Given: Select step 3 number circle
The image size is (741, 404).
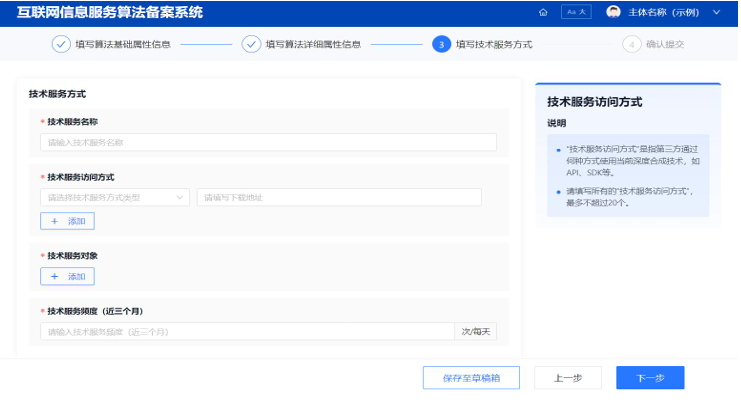Looking at the screenshot, I should tap(441, 44).
